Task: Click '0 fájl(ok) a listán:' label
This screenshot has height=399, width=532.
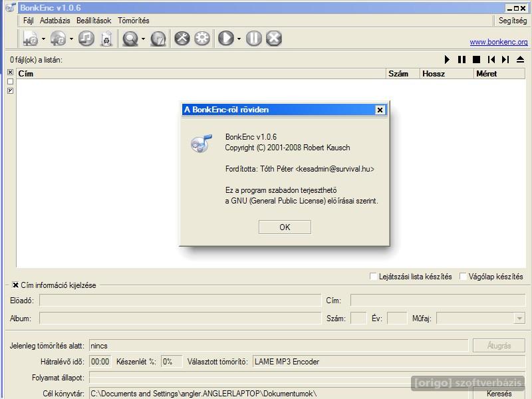Action: click(x=37, y=60)
